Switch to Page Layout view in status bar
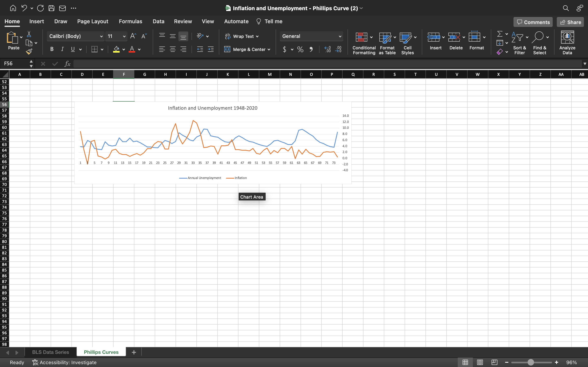The width and height of the screenshot is (588, 367). pos(480,362)
